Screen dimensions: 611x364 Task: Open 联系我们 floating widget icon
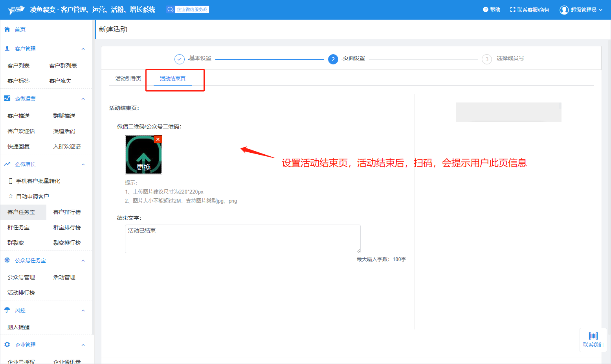click(x=593, y=336)
